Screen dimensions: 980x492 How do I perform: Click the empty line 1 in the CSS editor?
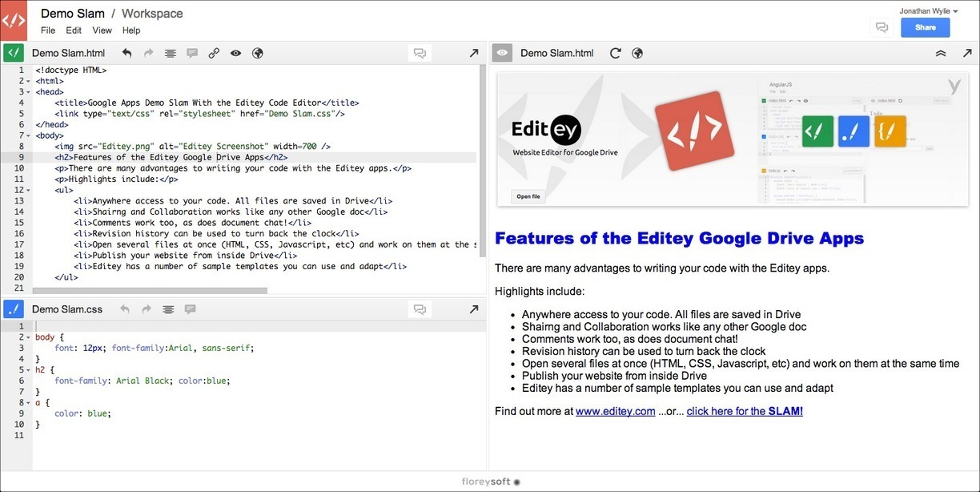[x=259, y=326]
